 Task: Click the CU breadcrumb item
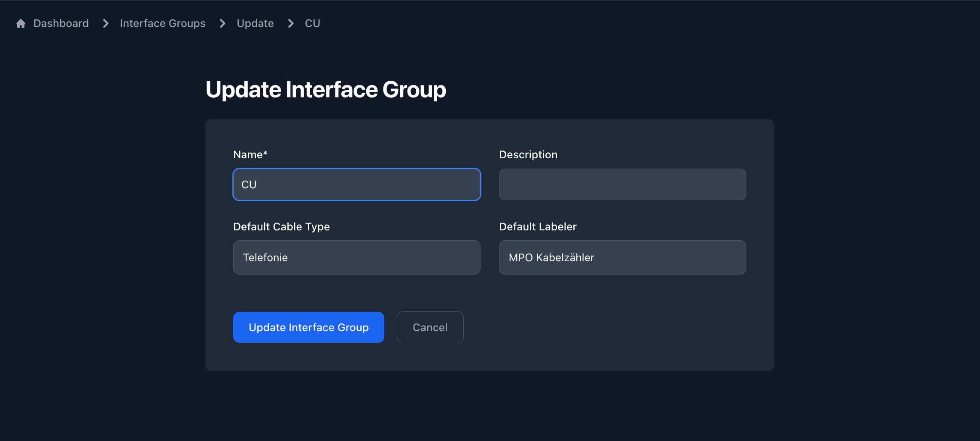pos(313,24)
